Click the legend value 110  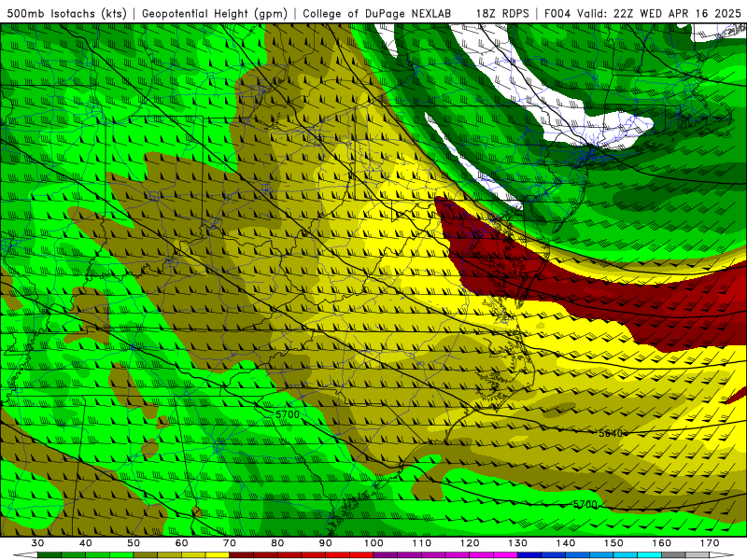422,543
